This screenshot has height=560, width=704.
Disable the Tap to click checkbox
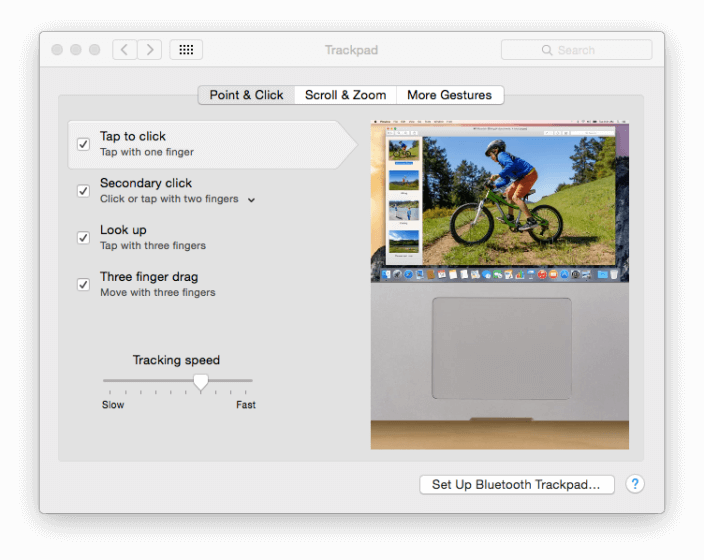[x=84, y=144]
